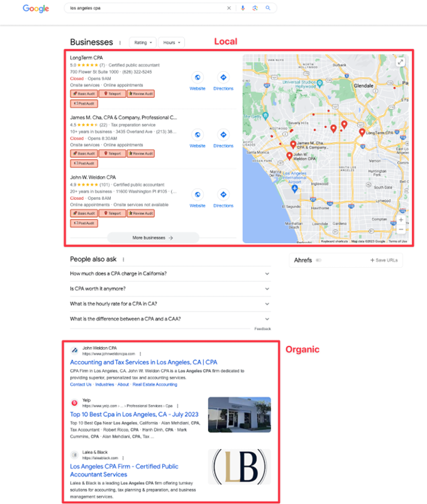The image size is (427, 504).
Task: Click the James M. Cha map pin
Action: [x=293, y=144]
